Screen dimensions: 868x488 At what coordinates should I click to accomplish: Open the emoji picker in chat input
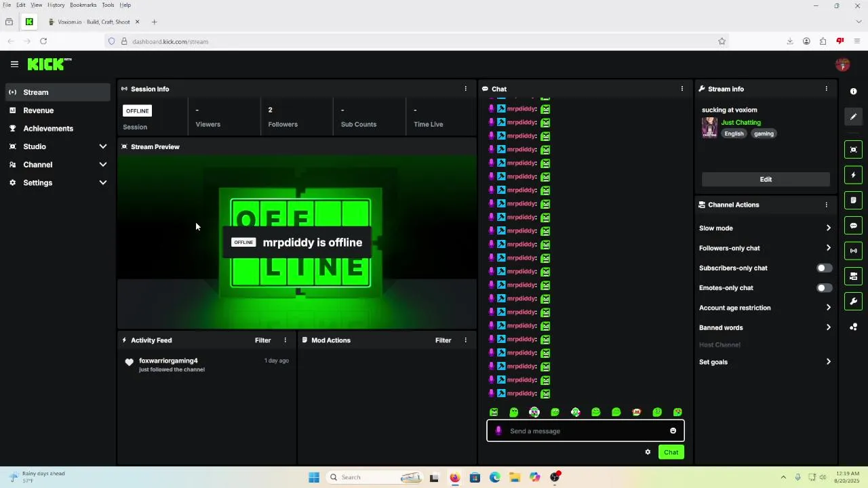pyautogui.click(x=673, y=431)
